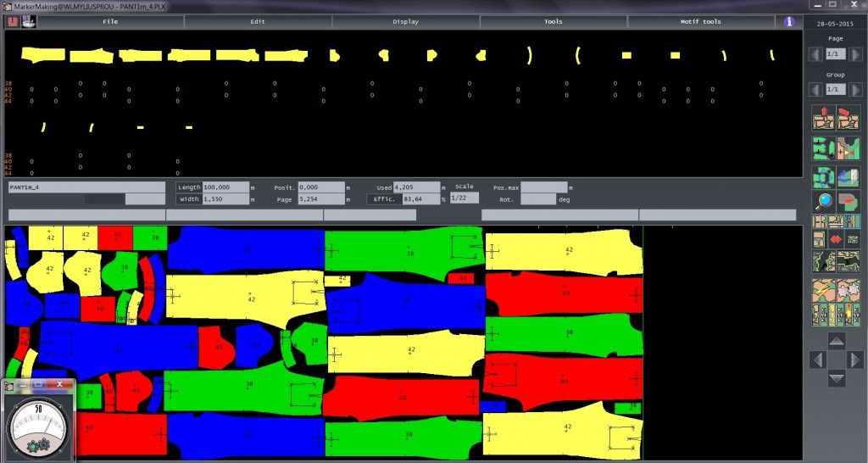
Task: Click the red icon left of File
Action: pyautogui.click(x=13, y=21)
